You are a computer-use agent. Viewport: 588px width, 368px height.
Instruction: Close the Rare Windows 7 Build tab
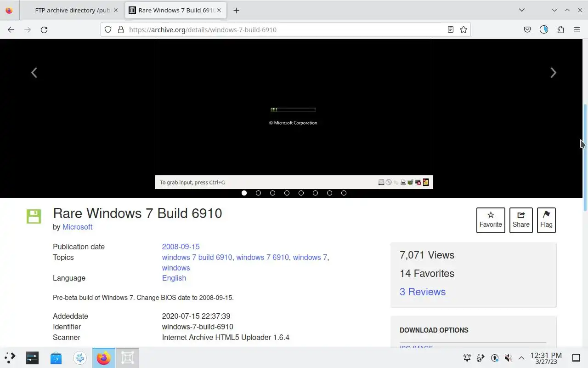(219, 10)
